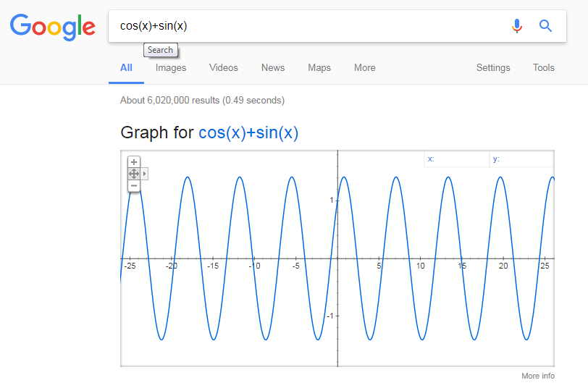Switch to the Images tab
This screenshot has width=588, height=388.
(x=171, y=68)
